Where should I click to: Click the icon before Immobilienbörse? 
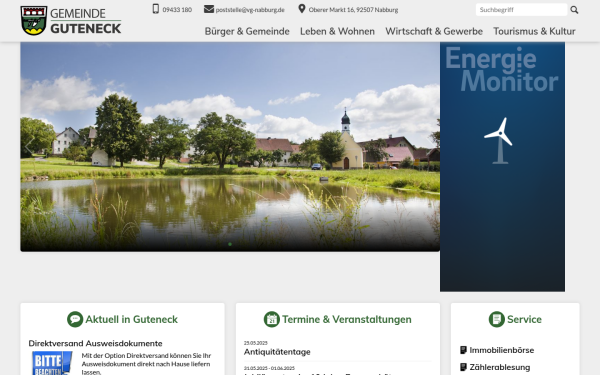463,350
